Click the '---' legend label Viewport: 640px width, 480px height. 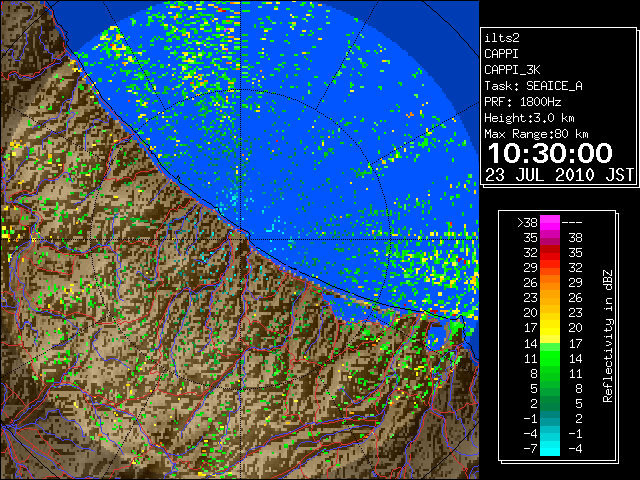click(x=572, y=223)
